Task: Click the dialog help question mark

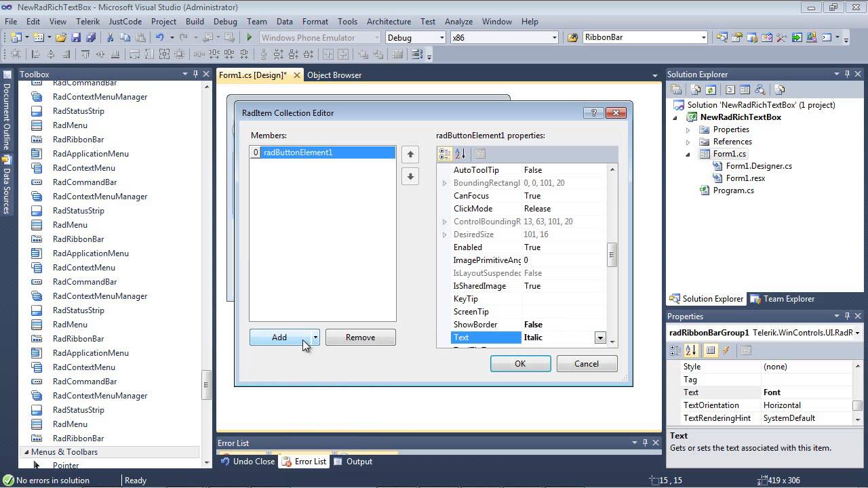Action: pyautogui.click(x=593, y=113)
